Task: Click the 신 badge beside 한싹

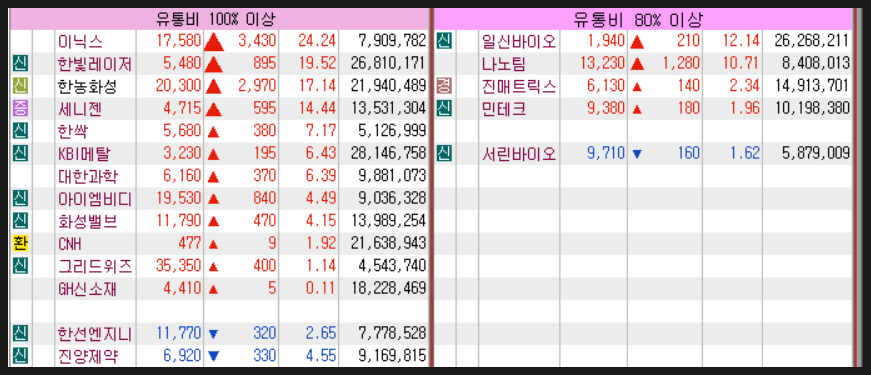Action: coord(21,131)
